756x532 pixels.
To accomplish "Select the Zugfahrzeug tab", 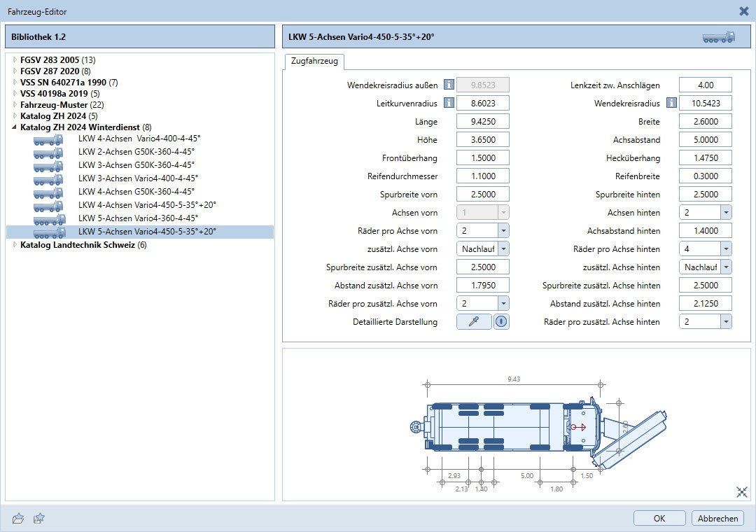I will click(x=314, y=62).
